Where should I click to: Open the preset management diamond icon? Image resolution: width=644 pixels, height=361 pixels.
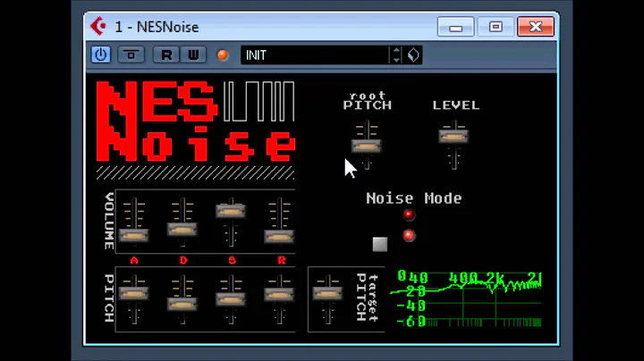[413, 55]
